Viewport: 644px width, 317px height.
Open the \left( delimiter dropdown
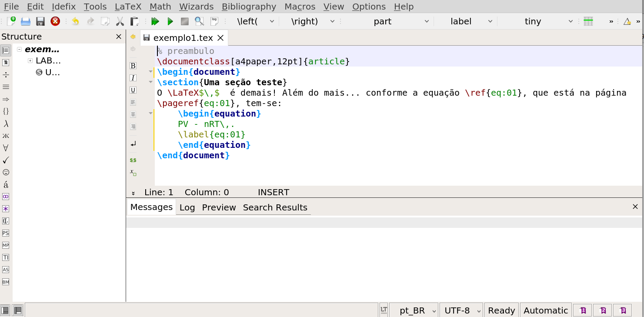click(255, 21)
